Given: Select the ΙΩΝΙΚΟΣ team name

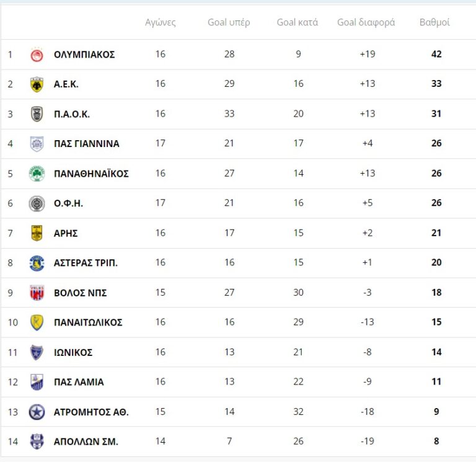Looking at the screenshot, I should 73,352.
